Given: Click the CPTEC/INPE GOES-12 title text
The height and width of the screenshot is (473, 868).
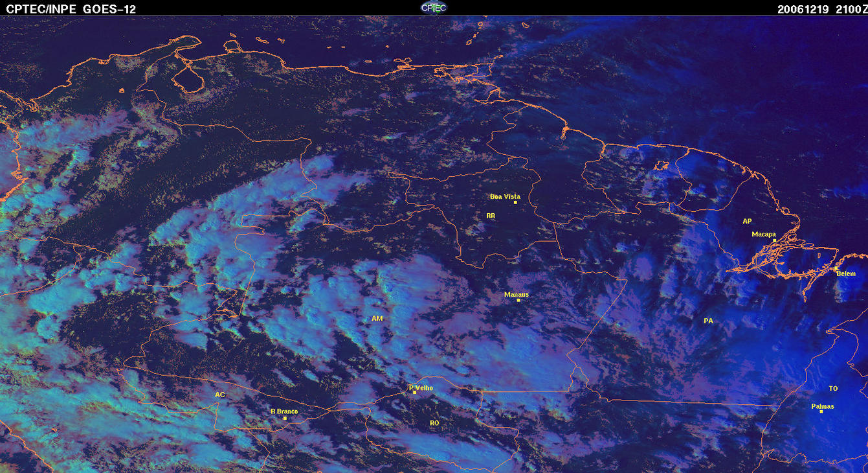Looking at the screenshot, I should coord(71,8).
